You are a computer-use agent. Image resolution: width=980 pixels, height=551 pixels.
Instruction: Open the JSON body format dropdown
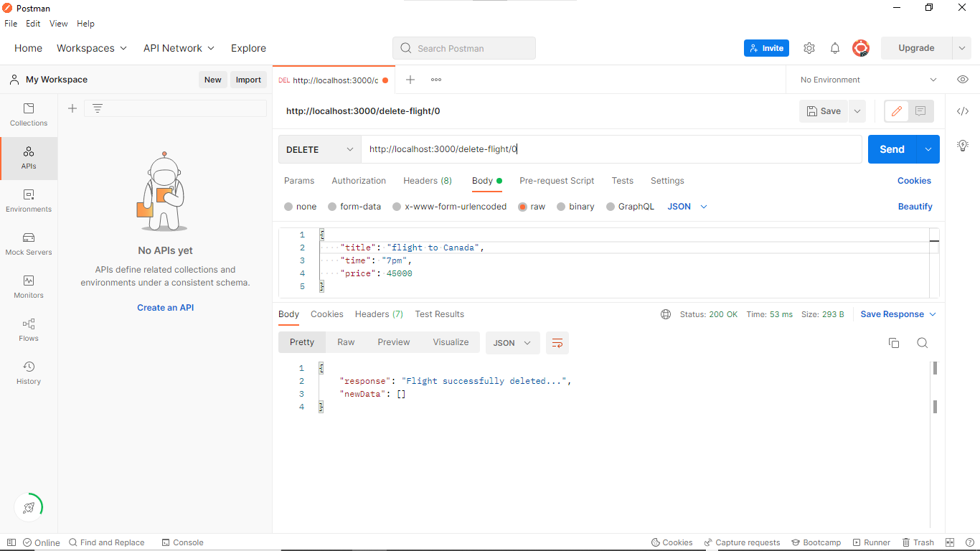pos(687,207)
